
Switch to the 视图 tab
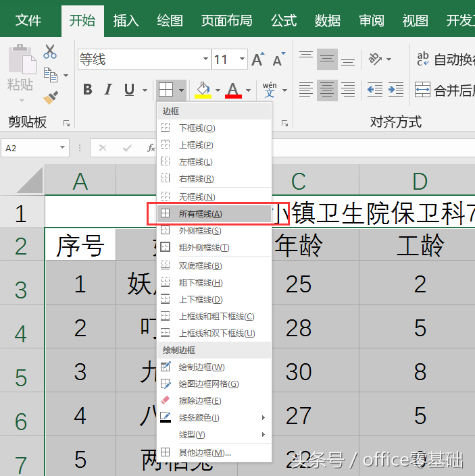(x=415, y=21)
